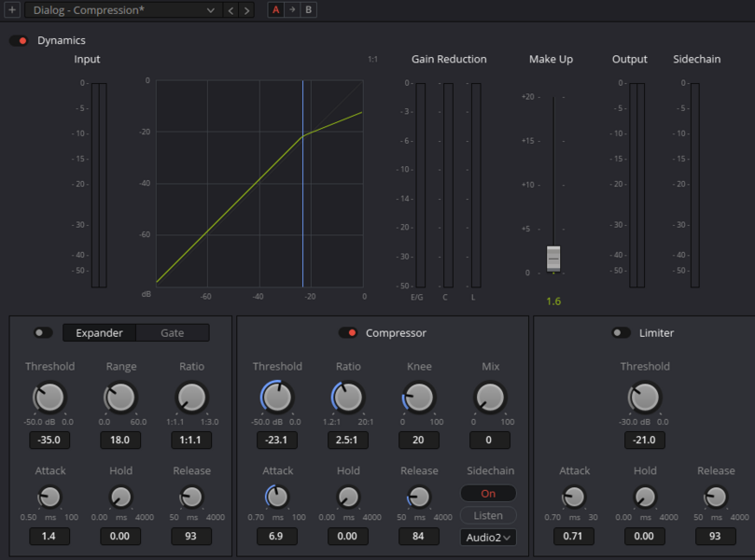Image resolution: width=755 pixels, height=560 pixels.
Task: Click Compressor Threshold value field -23.1
Action: 277,441
